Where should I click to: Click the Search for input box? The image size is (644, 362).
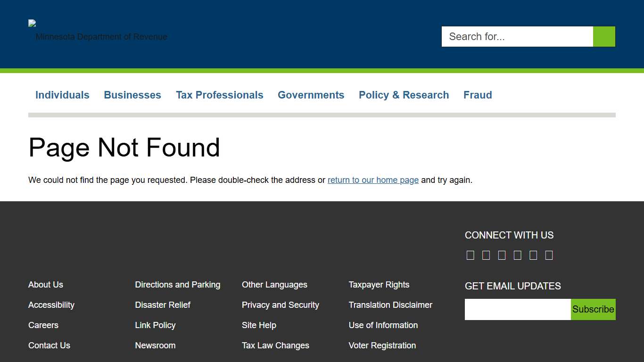[517, 36]
